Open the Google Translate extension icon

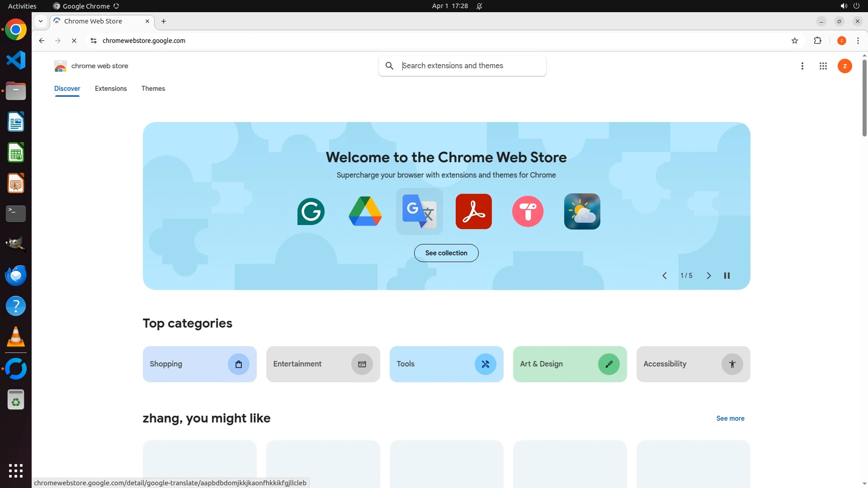(x=420, y=211)
